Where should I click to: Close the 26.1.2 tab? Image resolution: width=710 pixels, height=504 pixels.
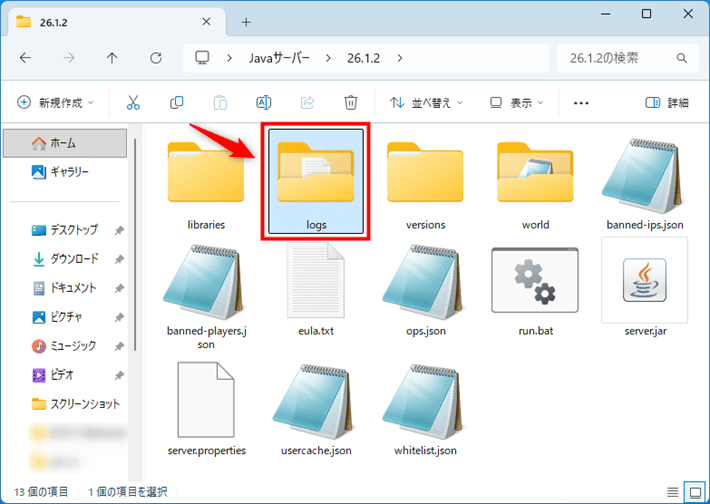[x=206, y=22]
